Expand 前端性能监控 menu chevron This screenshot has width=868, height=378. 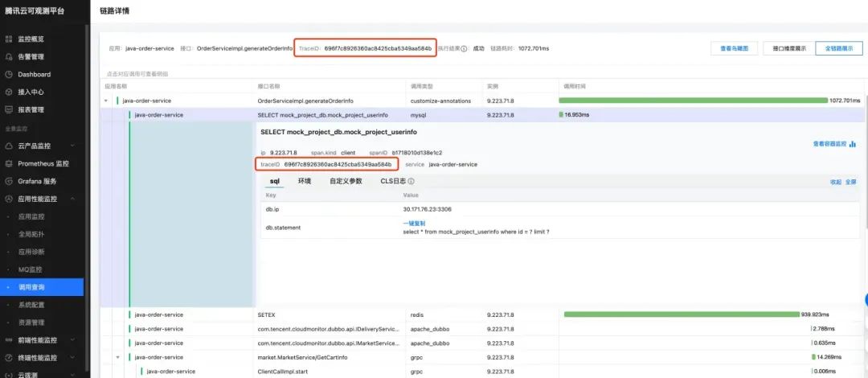[x=72, y=339]
